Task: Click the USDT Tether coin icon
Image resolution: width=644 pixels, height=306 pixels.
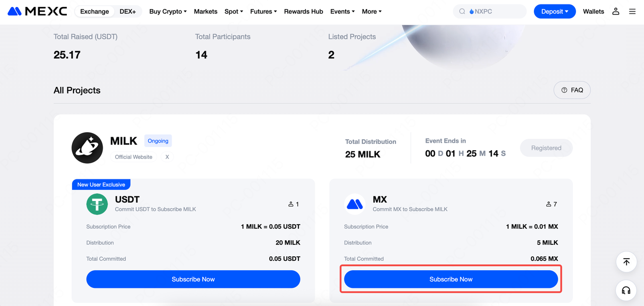Action: click(x=97, y=204)
